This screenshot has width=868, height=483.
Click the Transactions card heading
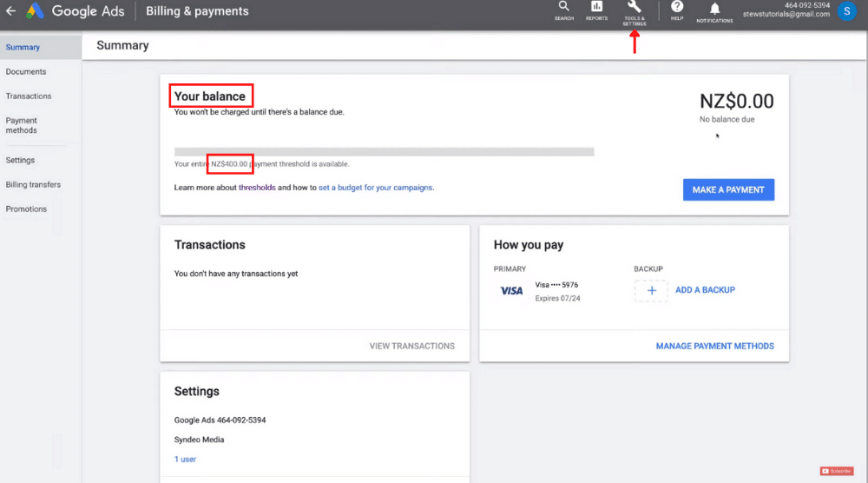click(210, 245)
